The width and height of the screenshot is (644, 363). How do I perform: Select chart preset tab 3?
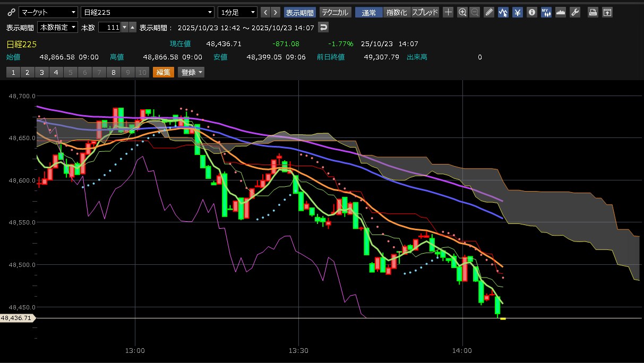pos(41,73)
